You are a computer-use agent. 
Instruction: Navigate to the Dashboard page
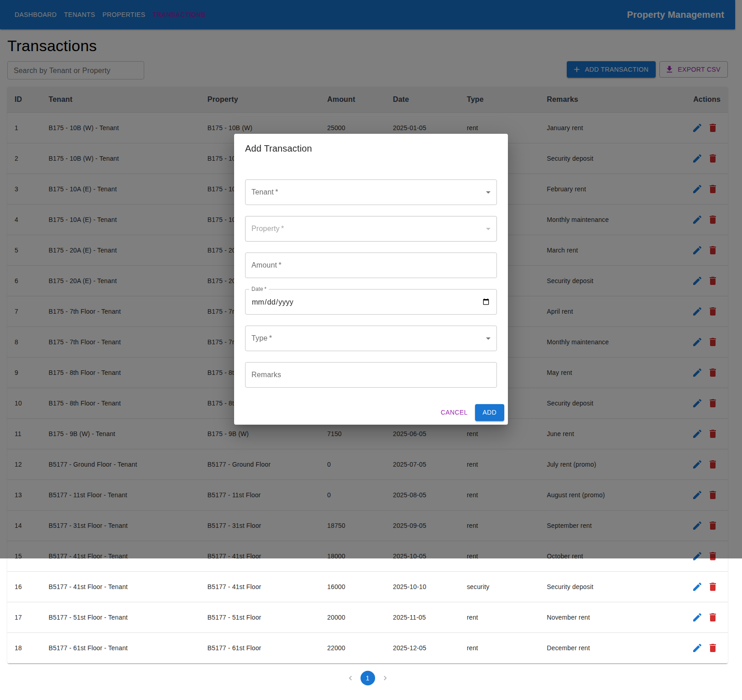(x=36, y=14)
